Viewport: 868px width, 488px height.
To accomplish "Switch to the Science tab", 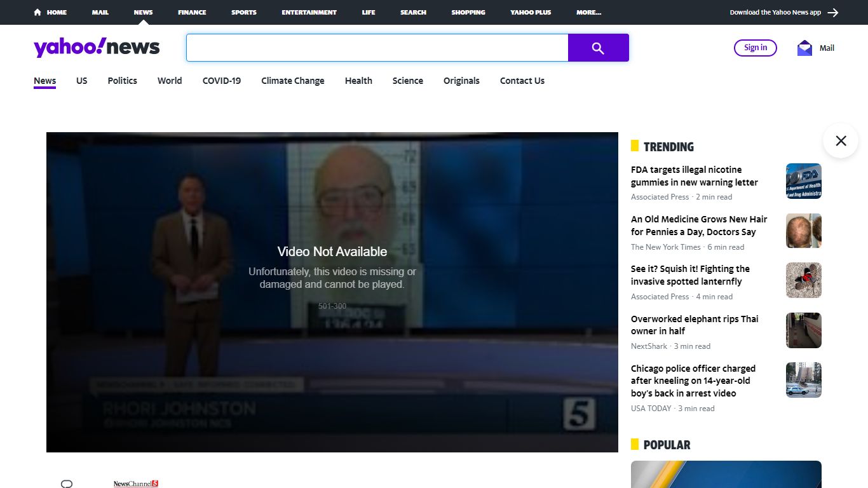I will [408, 81].
